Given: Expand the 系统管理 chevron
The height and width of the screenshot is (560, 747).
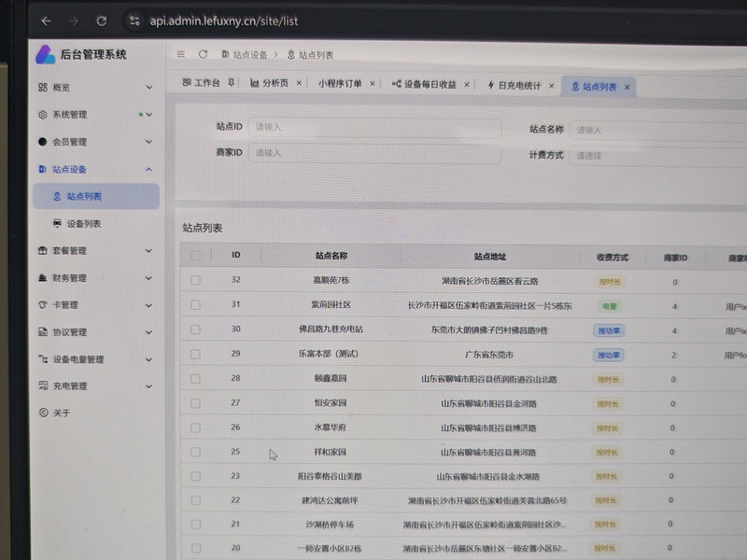Looking at the screenshot, I should click(x=149, y=114).
